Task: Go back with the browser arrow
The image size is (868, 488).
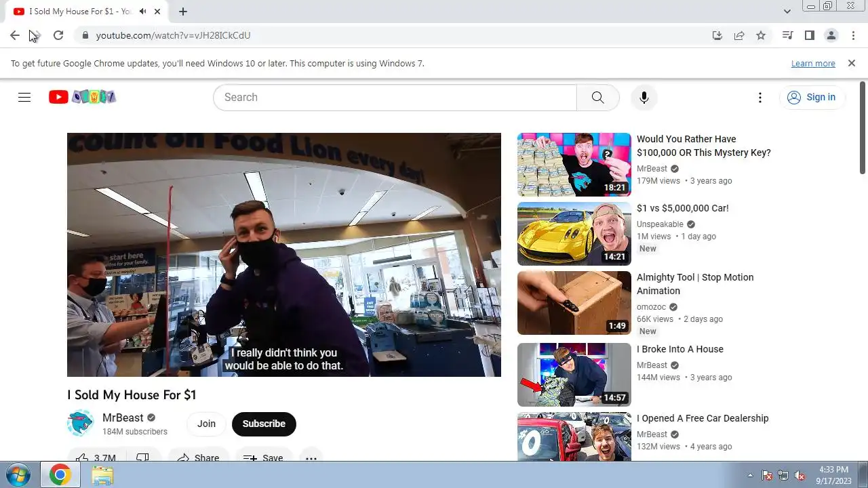Action: (x=15, y=35)
